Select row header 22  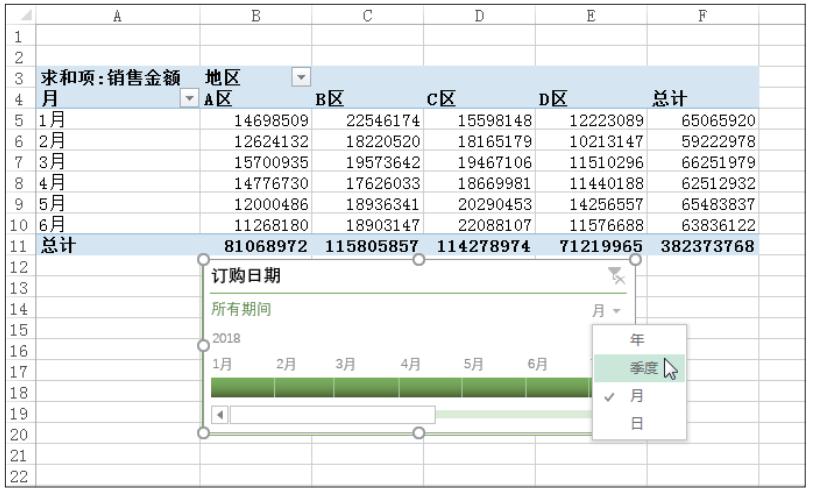tap(21, 476)
